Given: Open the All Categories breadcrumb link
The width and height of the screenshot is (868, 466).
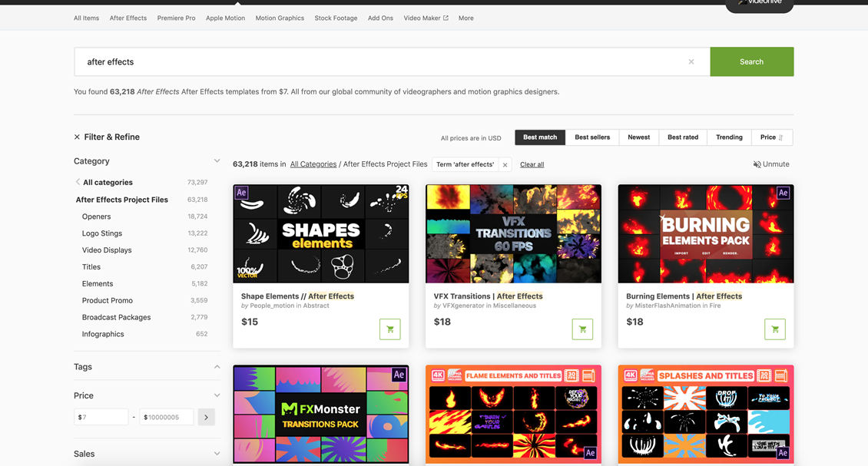Looking at the screenshot, I should 313,164.
